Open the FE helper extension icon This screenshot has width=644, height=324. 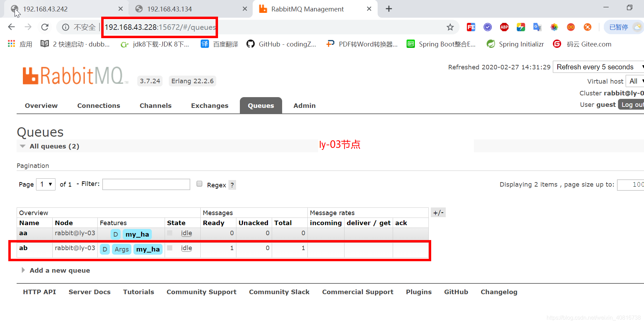coord(471,27)
